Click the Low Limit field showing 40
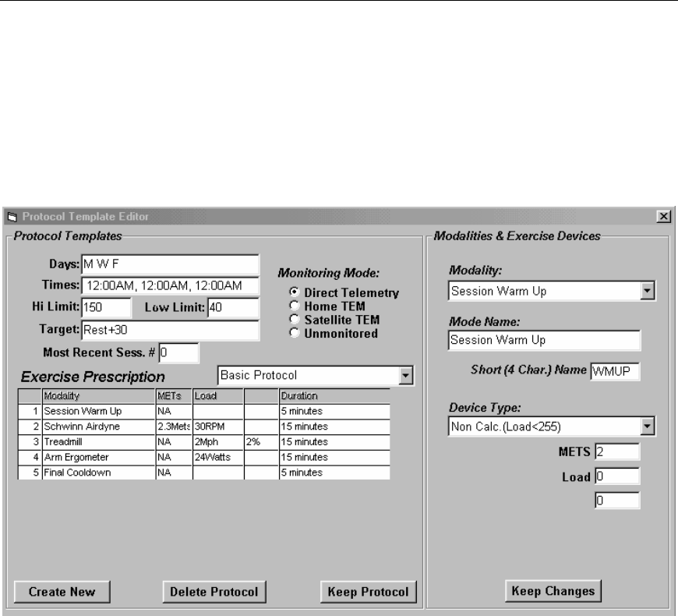Viewport: 678px width, 616px height. (x=234, y=307)
